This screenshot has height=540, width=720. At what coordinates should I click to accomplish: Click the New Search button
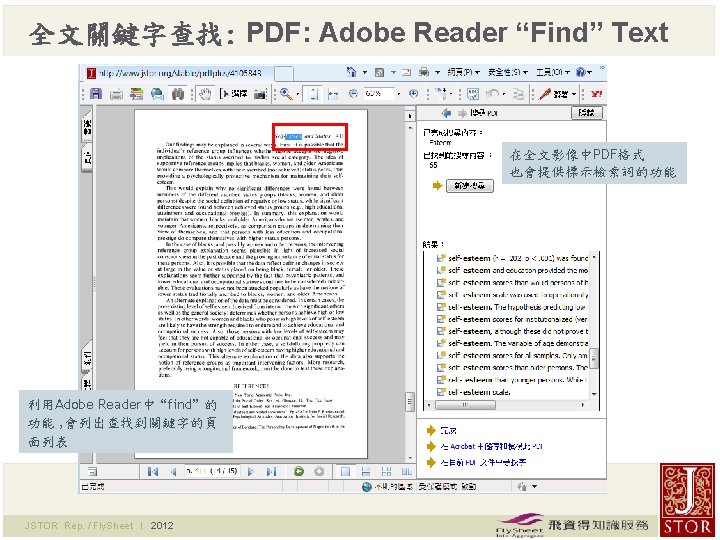pyautogui.click(x=470, y=186)
